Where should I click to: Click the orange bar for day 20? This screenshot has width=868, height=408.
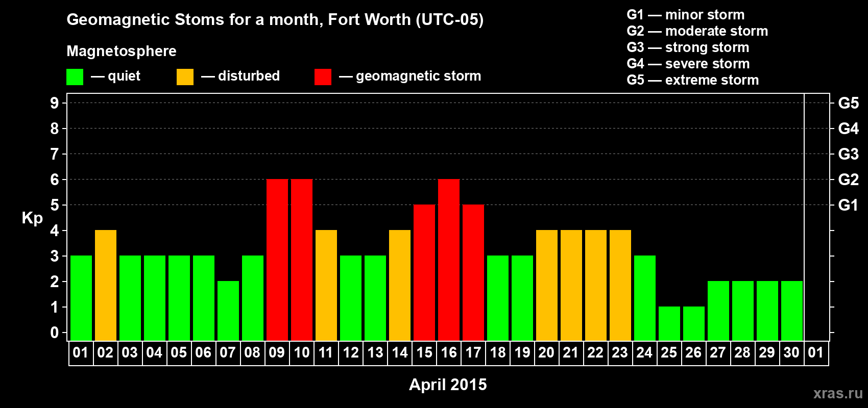(x=547, y=285)
